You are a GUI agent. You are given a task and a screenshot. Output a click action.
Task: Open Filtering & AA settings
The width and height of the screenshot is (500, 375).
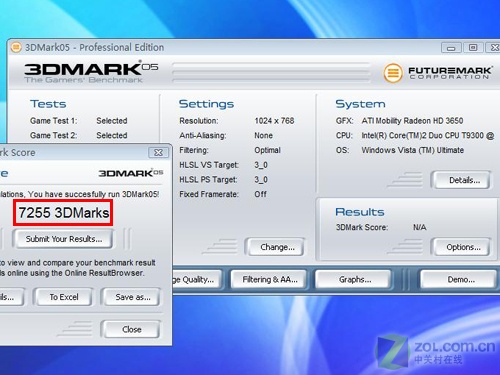270,279
